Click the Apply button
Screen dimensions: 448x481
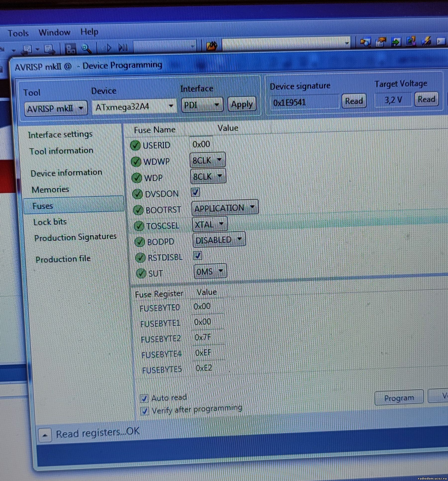pos(242,104)
